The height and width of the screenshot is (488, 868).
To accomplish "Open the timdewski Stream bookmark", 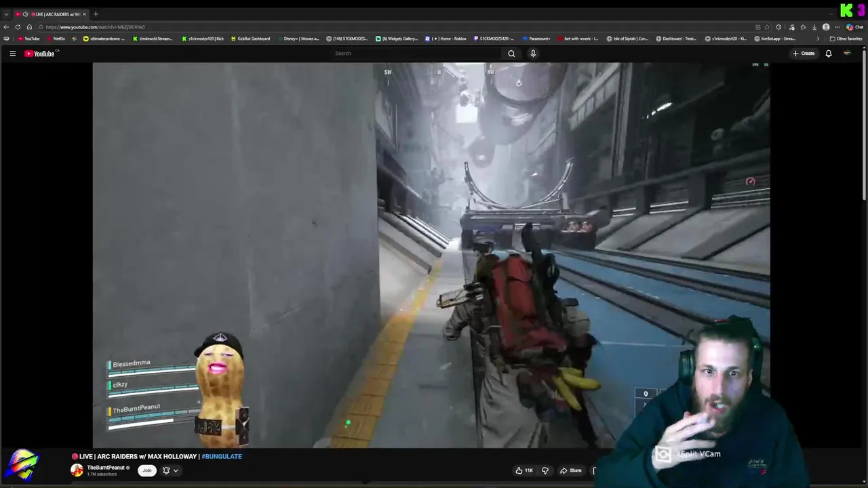I will 153,39.
